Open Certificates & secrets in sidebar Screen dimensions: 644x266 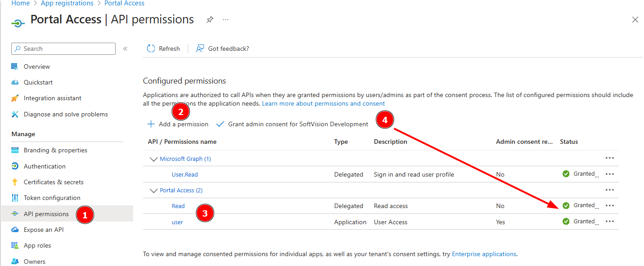(54, 182)
